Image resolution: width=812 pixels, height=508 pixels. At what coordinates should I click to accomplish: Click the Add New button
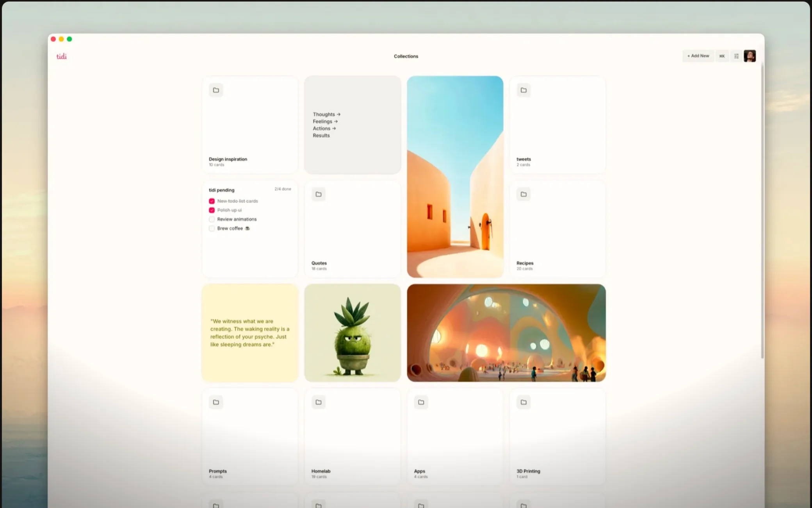pos(698,56)
